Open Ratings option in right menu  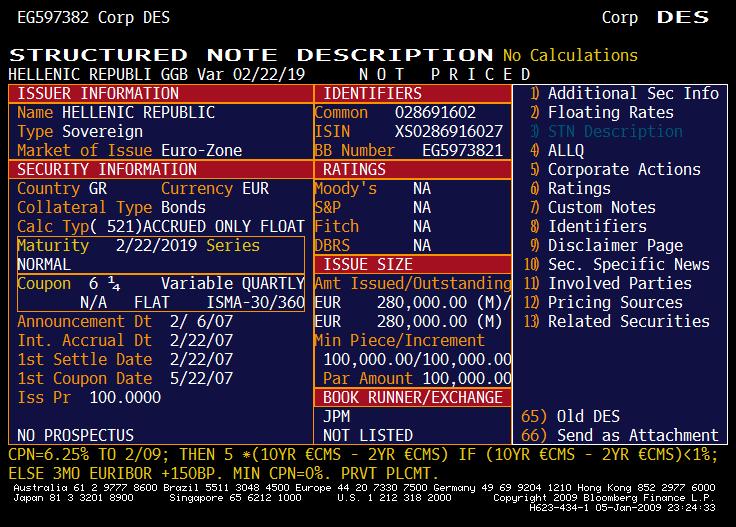[x=570, y=189]
